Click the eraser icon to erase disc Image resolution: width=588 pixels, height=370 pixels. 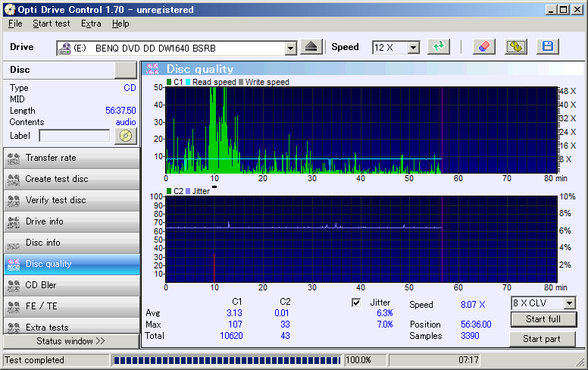[484, 47]
